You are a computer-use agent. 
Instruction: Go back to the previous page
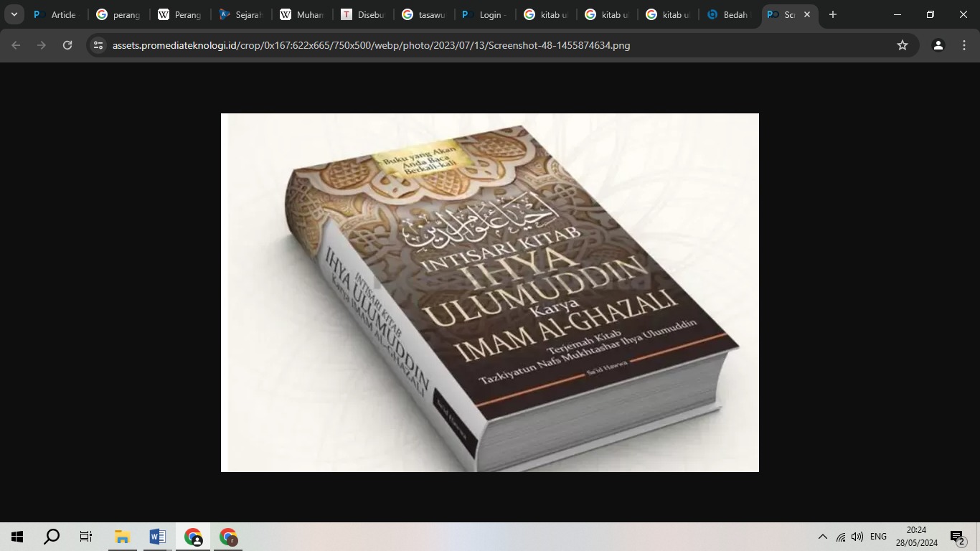coord(17,45)
